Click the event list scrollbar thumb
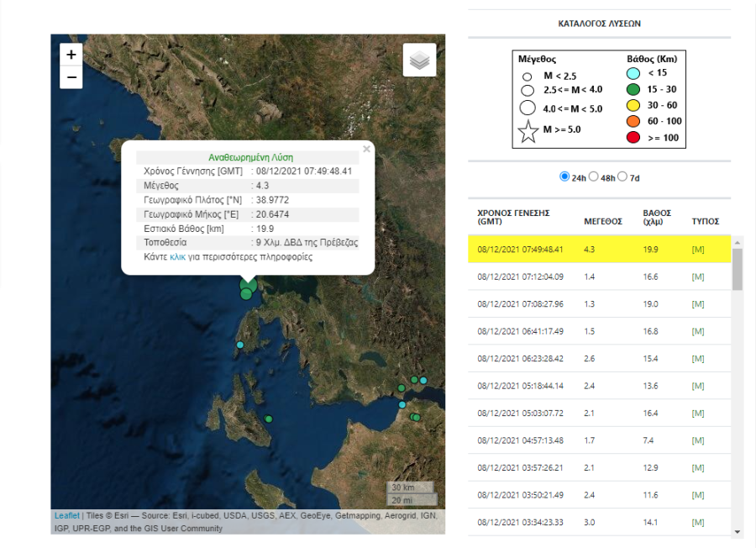 point(738,269)
